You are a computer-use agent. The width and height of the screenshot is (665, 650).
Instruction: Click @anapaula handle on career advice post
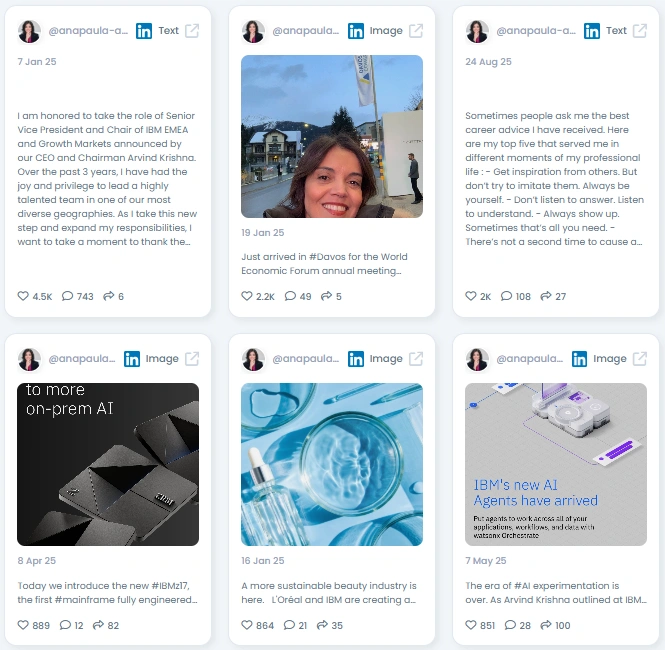pos(536,31)
